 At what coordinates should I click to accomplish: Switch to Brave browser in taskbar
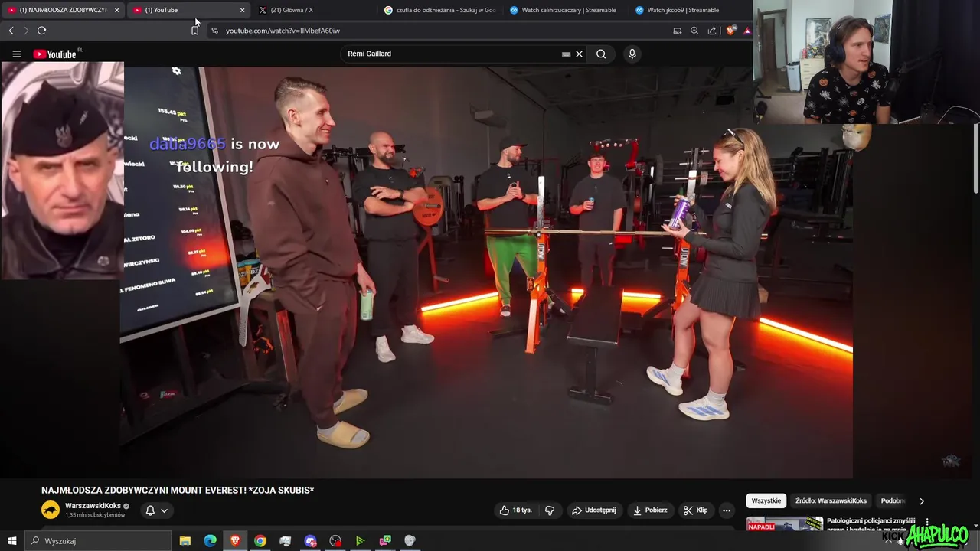pos(235,541)
